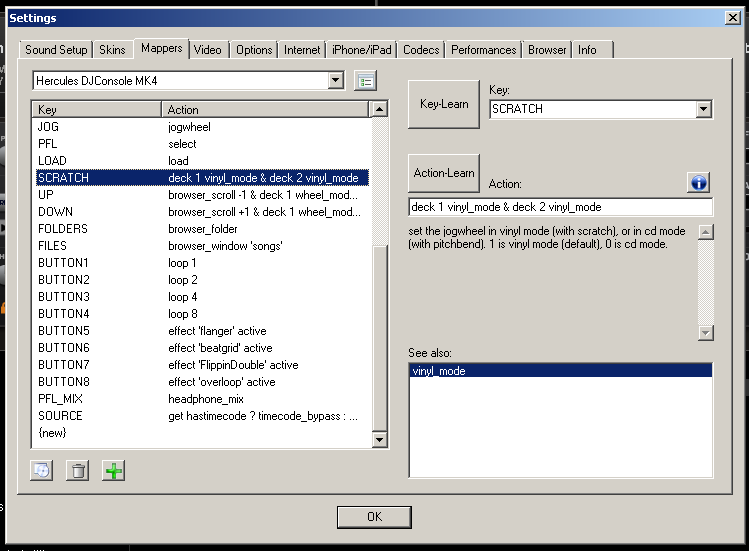Screen dimensions: 749x551
Task: Click the mapping list scroll down arrow
Action: [379, 439]
